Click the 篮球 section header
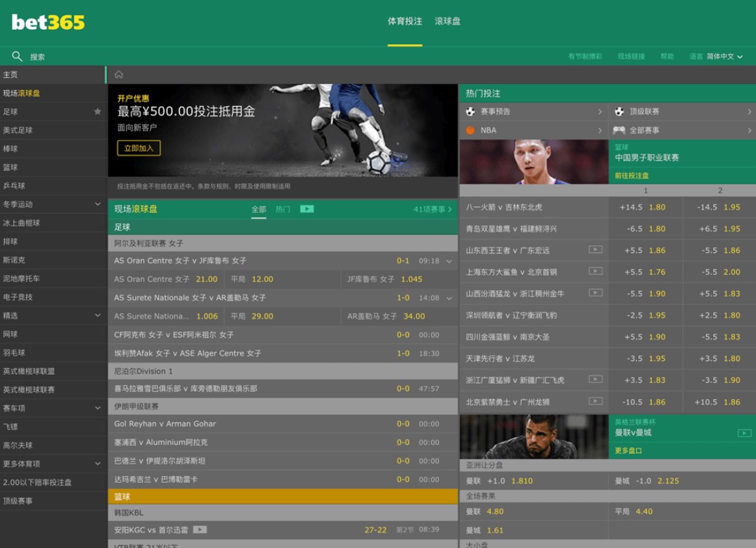 click(x=283, y=497)
